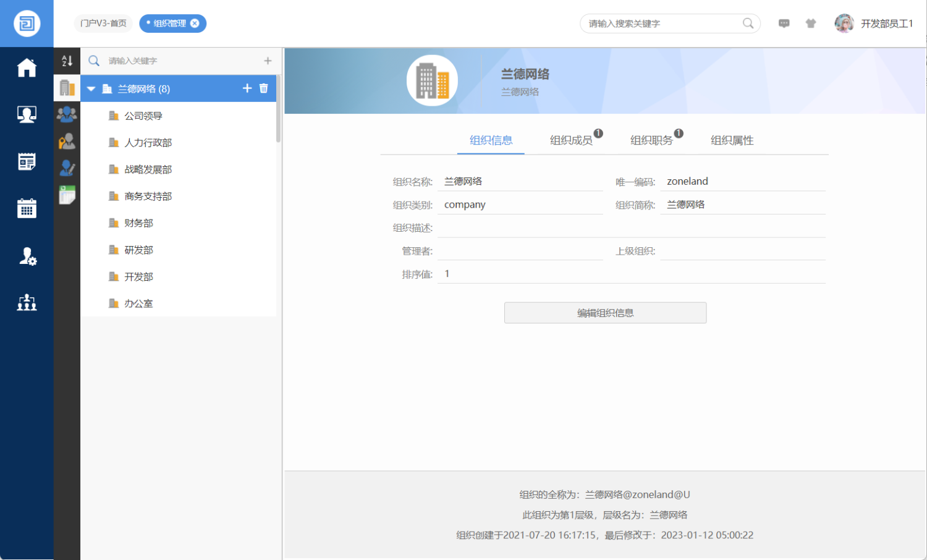This screenshot has width=927, height=560.
Task: Select 研发部 in the organization tree
Action: click(139, 250)
